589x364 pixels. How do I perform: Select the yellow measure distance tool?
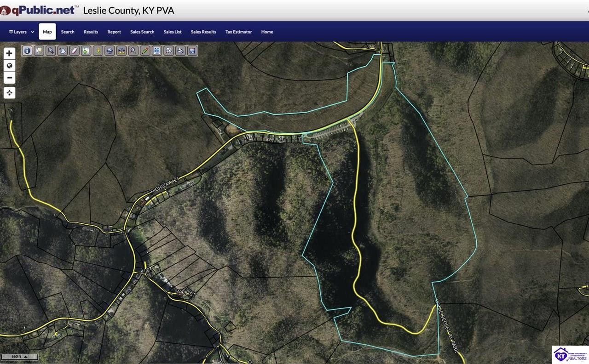click(x=98, y=51)
